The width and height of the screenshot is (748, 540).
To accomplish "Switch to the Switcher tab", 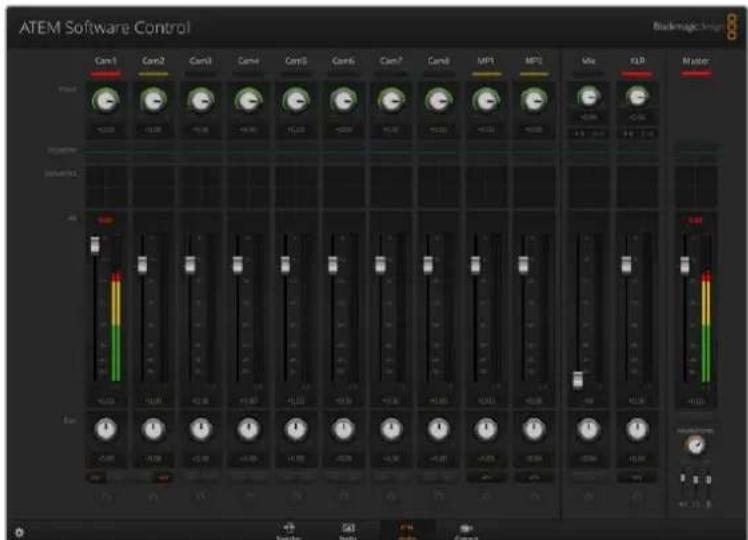I will point(289,531).
